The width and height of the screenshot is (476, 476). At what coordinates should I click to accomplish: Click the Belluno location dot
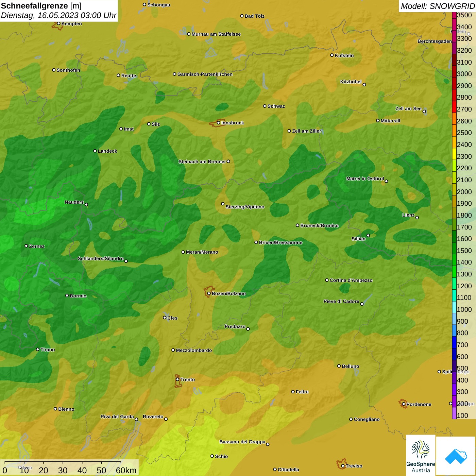339,366
